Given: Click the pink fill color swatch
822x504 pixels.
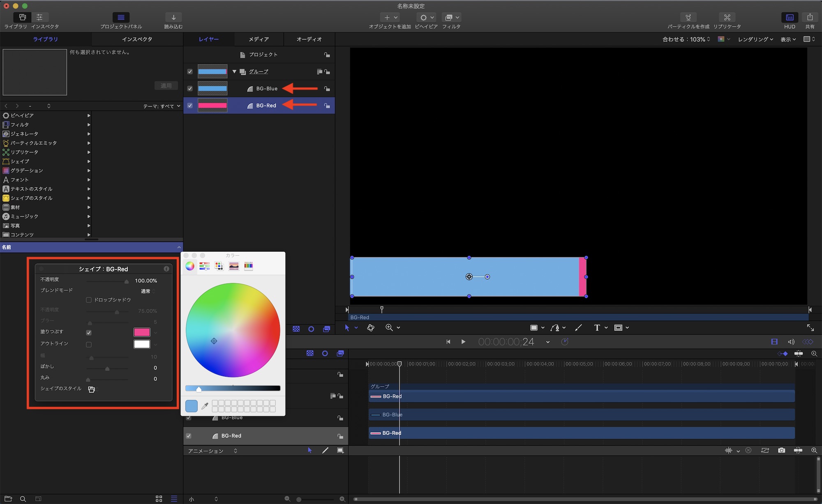Looking at the screenshot, I should point(142,332).
